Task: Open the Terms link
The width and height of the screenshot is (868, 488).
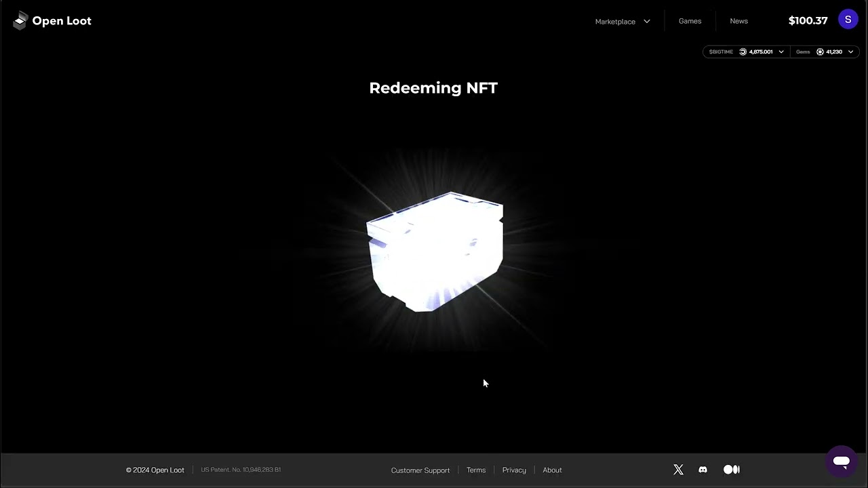Action: pos(476,470)
